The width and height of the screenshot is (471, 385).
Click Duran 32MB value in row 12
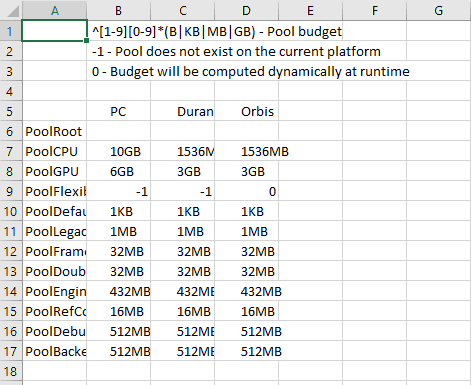point(183,251)
